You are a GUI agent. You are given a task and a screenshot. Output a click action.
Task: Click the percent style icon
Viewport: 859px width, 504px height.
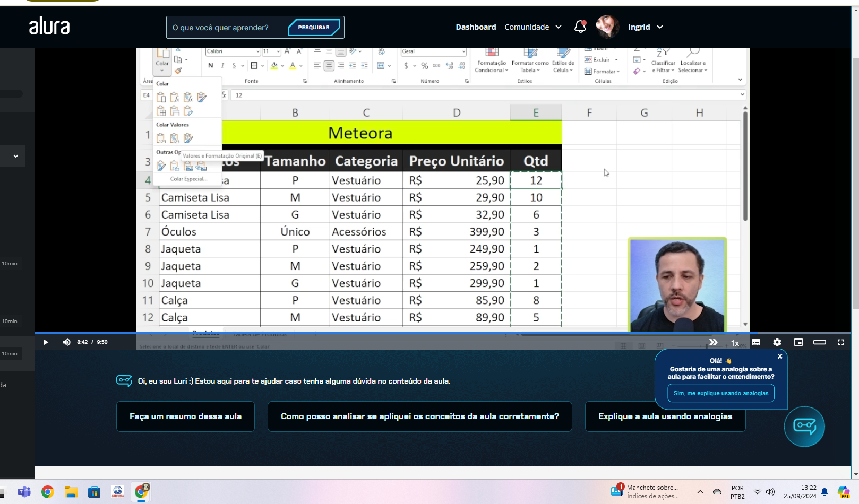coord(425,66)
